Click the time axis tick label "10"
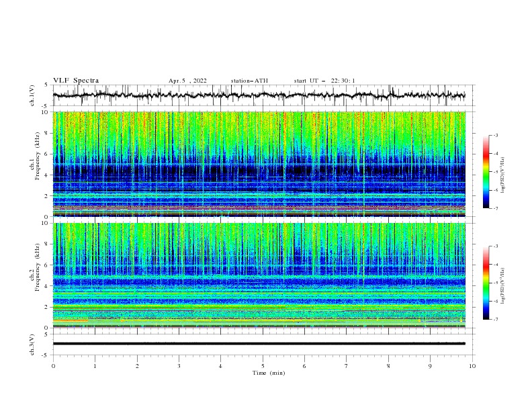The width and height of the screenshot is (532, 411). coord(472,366)
